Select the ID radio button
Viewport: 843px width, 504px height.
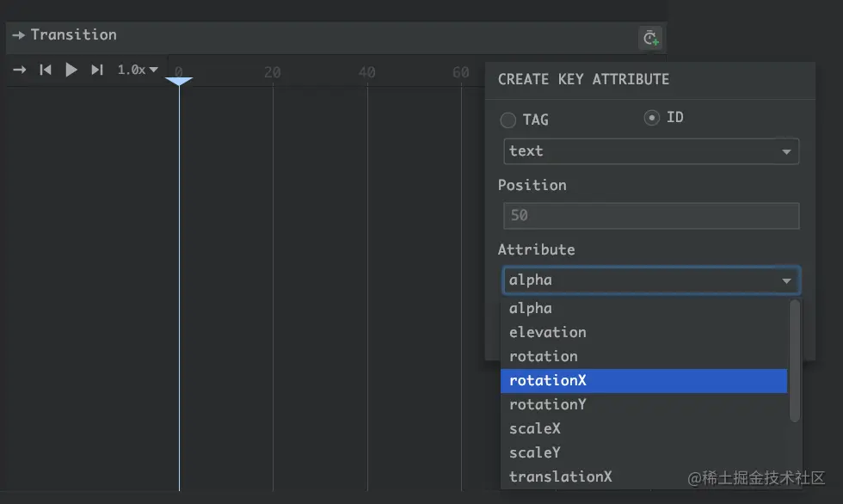[x=652, y=118]
